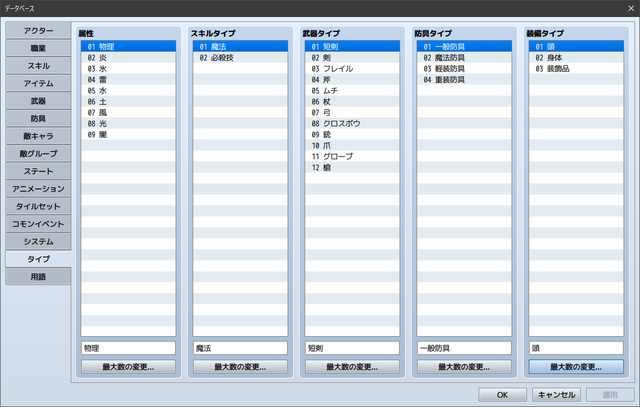
Task: Open the アニメーション tab
Action: [x=38, y=189]
